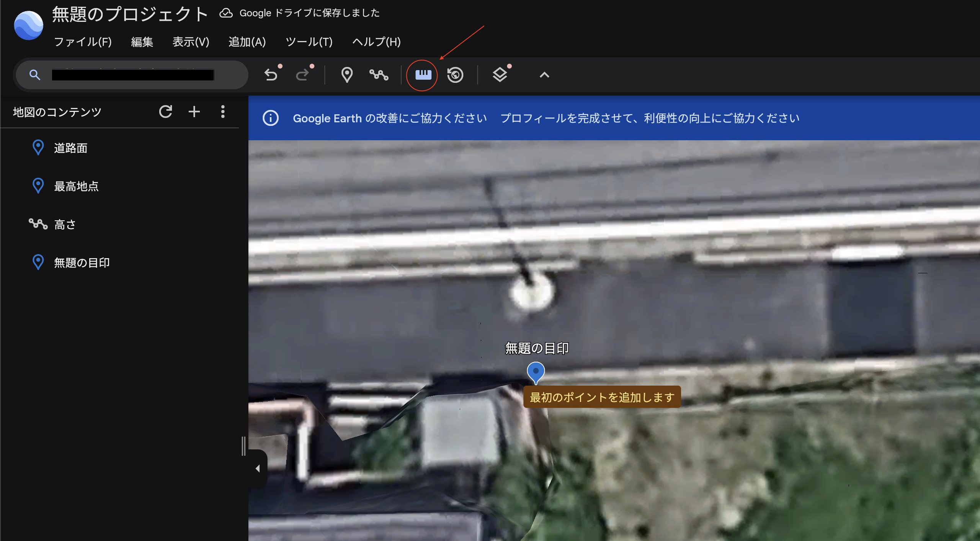Click the path icon beside 高さ

click(38, 224)
